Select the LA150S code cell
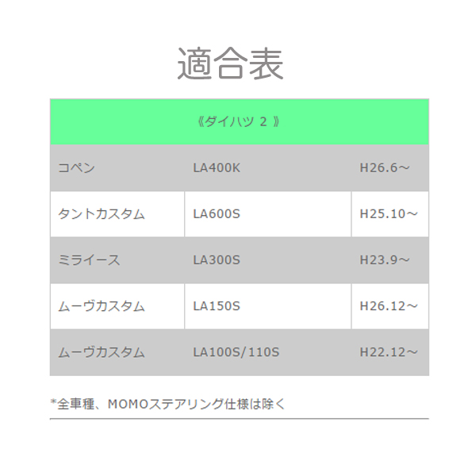 pos(217,306)
